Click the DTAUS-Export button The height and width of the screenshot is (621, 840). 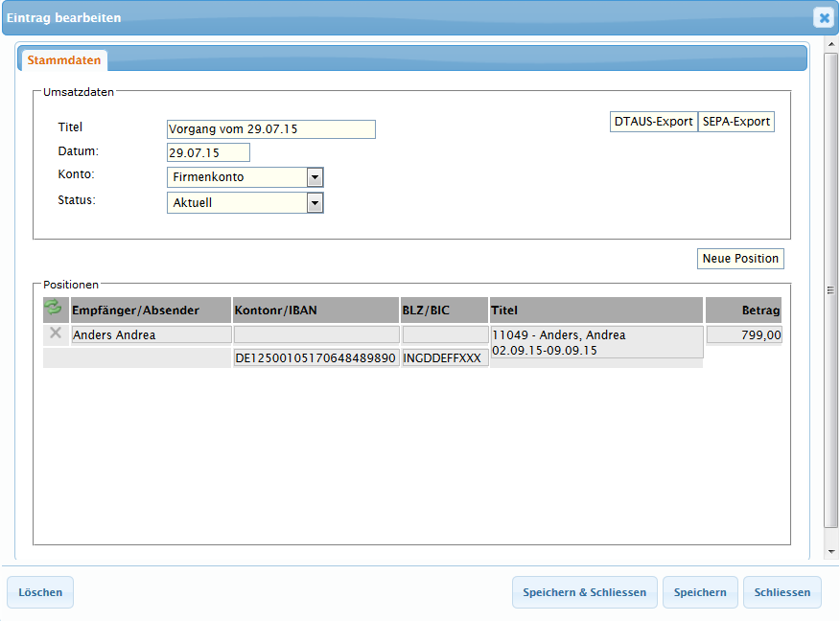[653, 123]
